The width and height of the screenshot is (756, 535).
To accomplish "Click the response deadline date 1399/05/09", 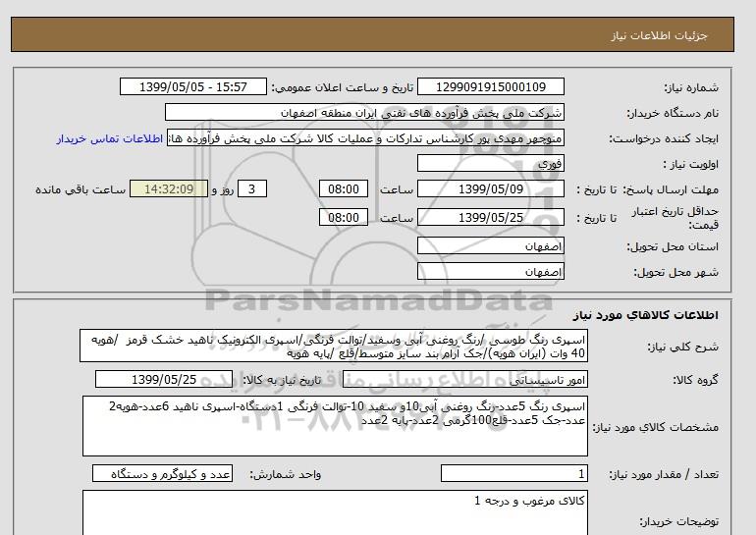I will coord(490,188).
